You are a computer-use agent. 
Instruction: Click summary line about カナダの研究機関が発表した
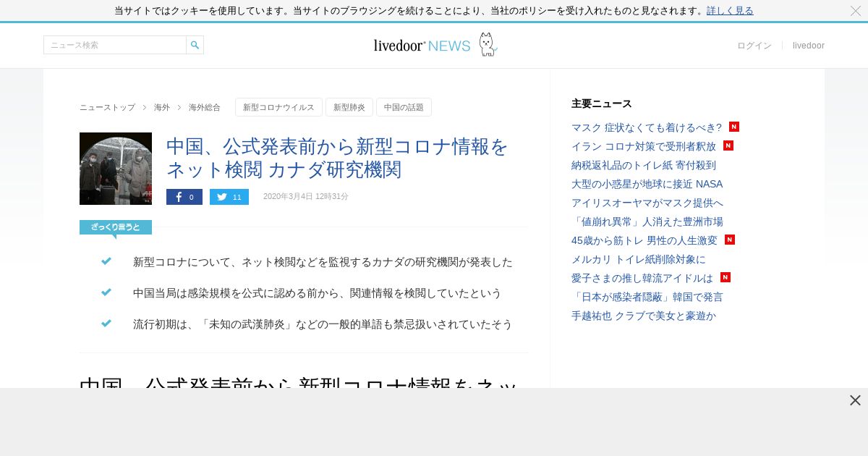pyautogui.click(x=323, y=262)
